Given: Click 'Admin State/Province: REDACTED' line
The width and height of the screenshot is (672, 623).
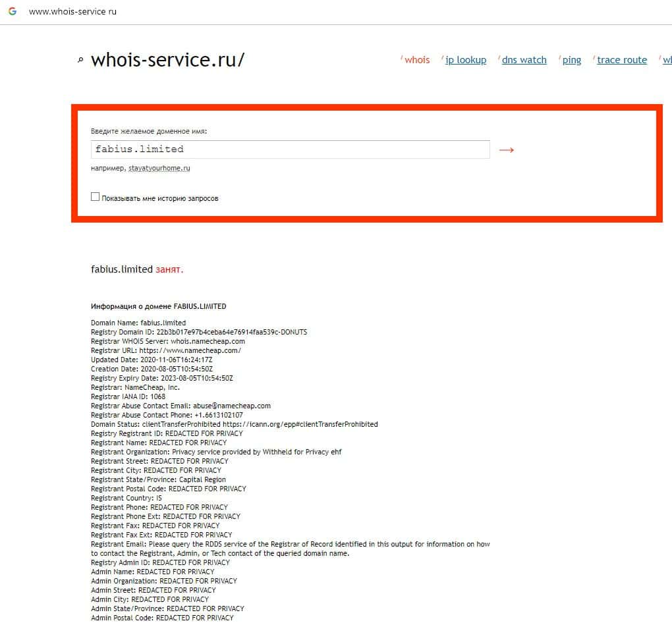Looking at the screenshot, I should pyautogui.click(x=167, y=609).
